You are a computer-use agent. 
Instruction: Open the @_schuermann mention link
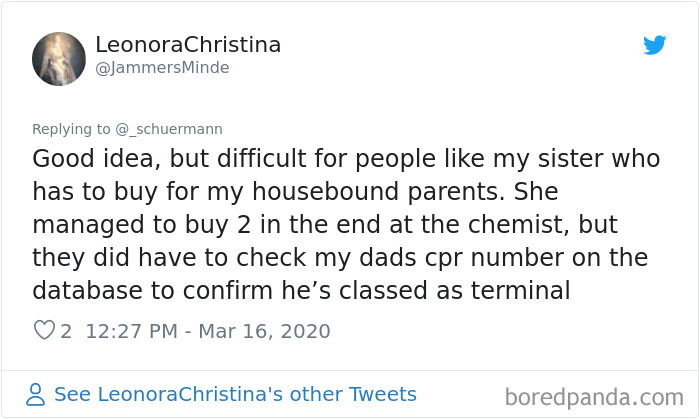[169, 129]
